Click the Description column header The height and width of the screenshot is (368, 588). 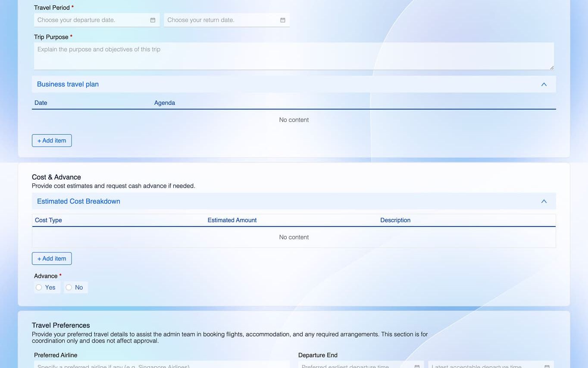pos(395,220)
